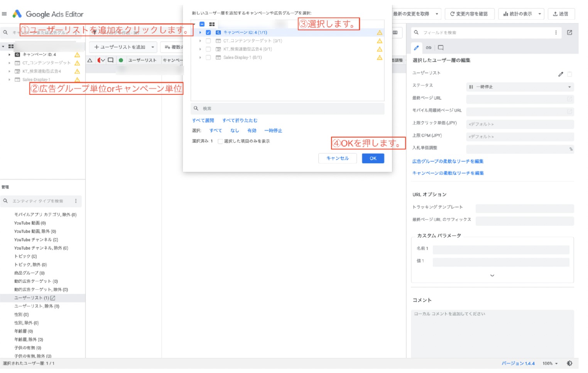This screenshot has height=373, width=588.
Task: Open the comment icon tab in edit panel
Action: point(441,48)
